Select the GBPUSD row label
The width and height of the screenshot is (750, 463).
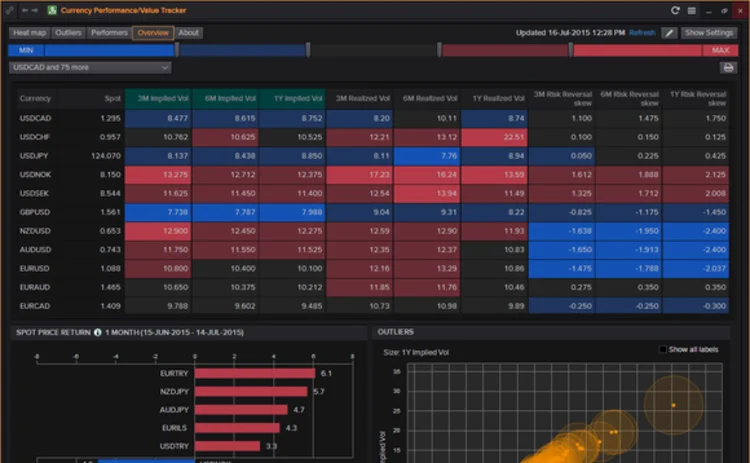(x=34, y=212)
